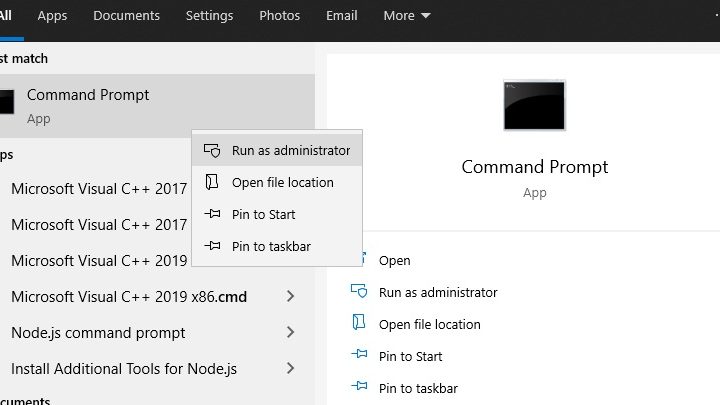The width and height of the screenshot is (720, 405).
Task: Switch to the Documents search tab
Action: pos(127,16)
